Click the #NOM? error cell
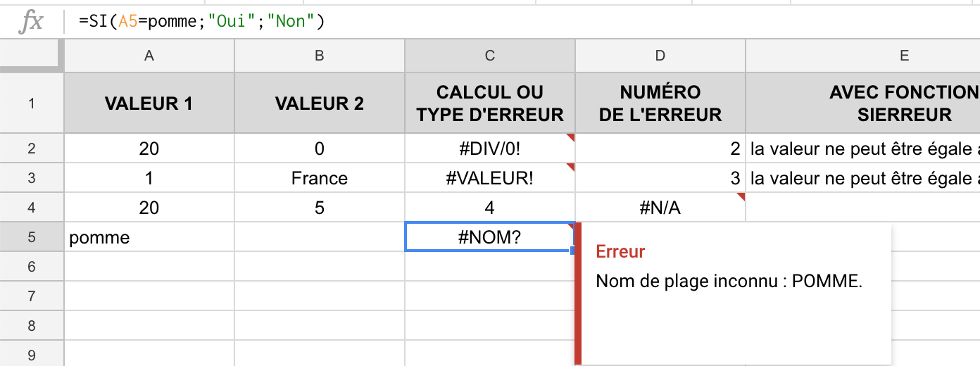 (489, 237)
